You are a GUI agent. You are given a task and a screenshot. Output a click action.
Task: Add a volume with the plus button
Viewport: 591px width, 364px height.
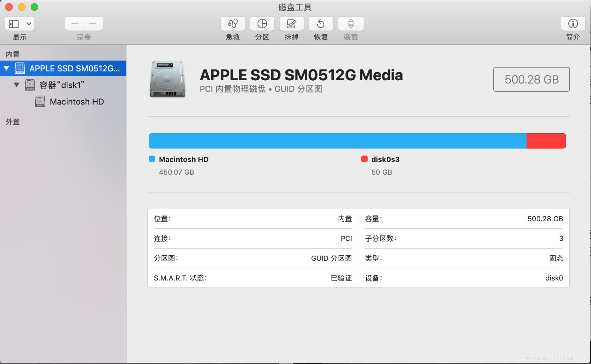[x=75, y=24]
